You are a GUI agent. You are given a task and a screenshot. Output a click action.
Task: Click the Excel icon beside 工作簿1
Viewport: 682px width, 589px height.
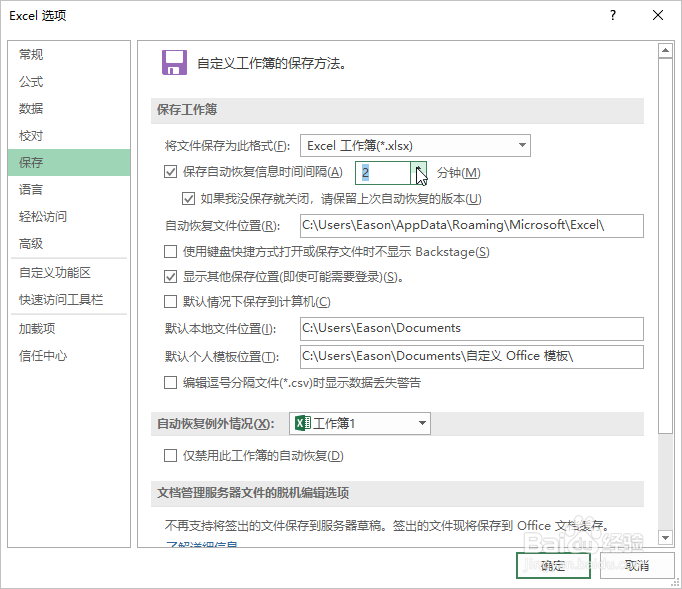point(303,423)
